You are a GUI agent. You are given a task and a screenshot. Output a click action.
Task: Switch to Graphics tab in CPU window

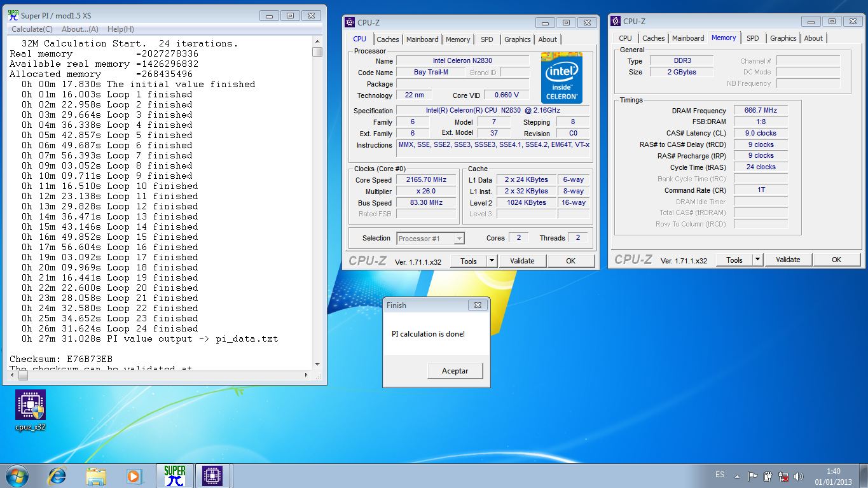pyautogui.click(x=518, y=39)
